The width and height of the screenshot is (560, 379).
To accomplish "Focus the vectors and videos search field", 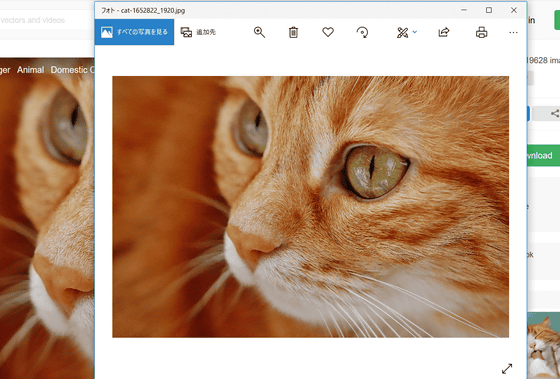I will (45, 20).
